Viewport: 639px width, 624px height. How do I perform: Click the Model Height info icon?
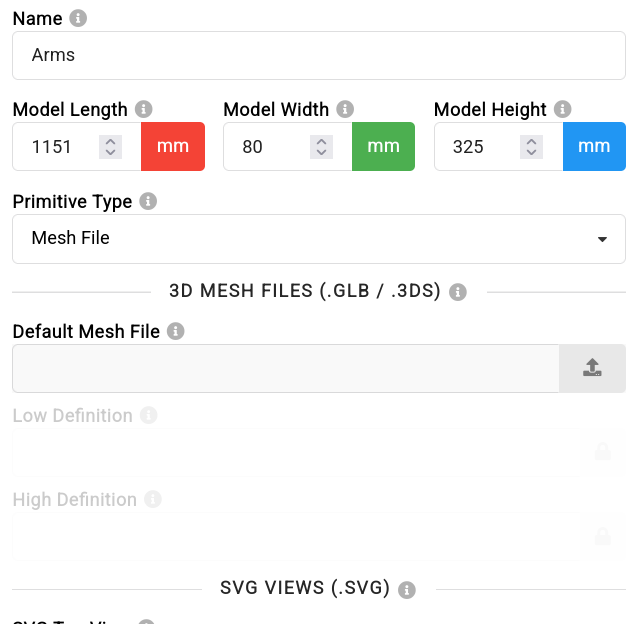point(563,109)
